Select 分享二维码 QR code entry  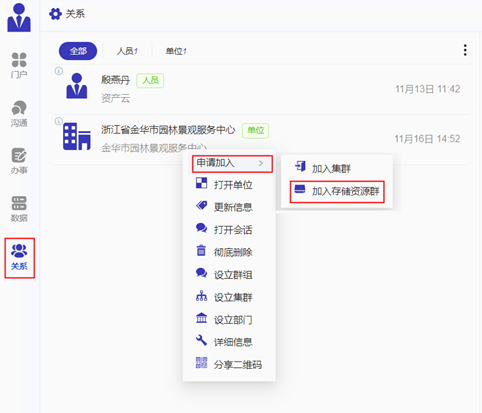[229, 364]
